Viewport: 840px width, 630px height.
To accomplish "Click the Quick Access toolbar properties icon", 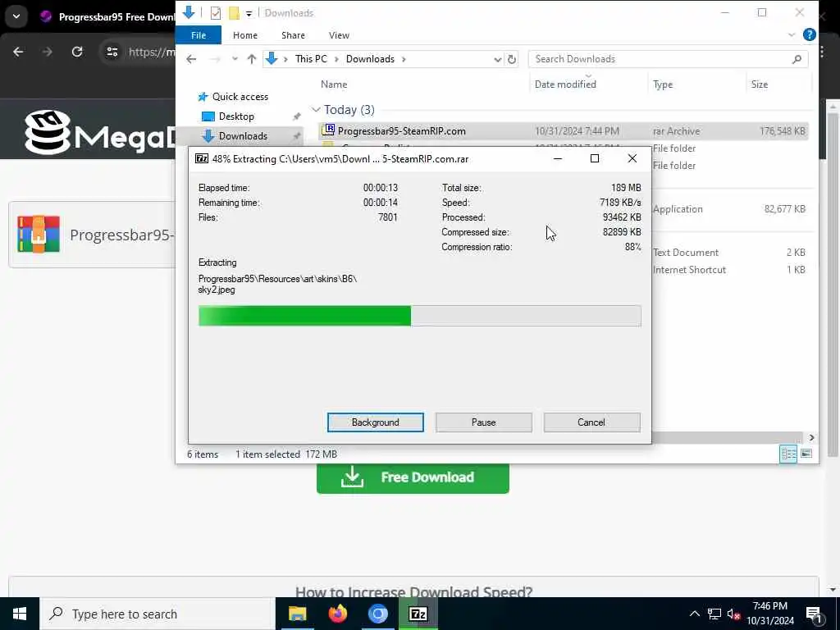I will [x=216, y=13].
